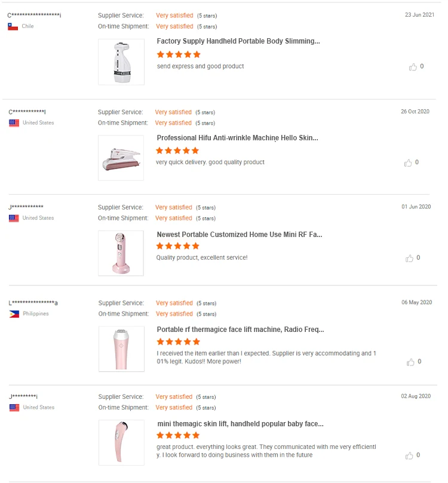Open the mini themagic skin lift link

[240, 424]
